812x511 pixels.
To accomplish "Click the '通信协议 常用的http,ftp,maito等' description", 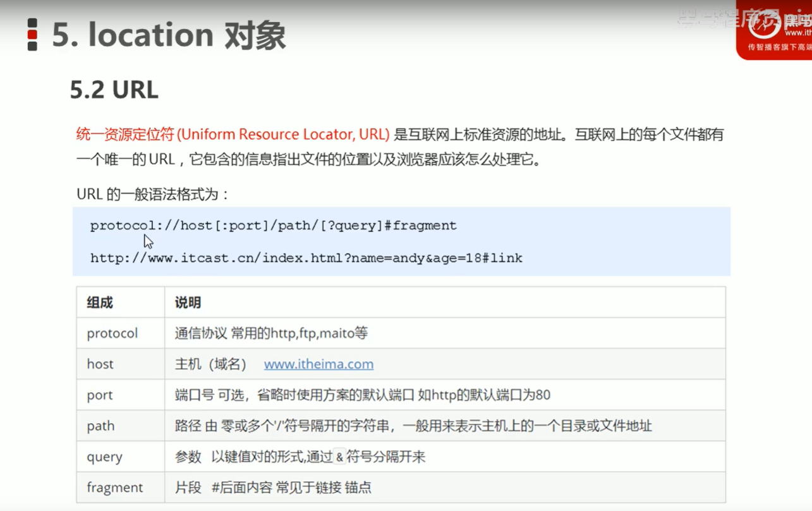I will 271,333.
